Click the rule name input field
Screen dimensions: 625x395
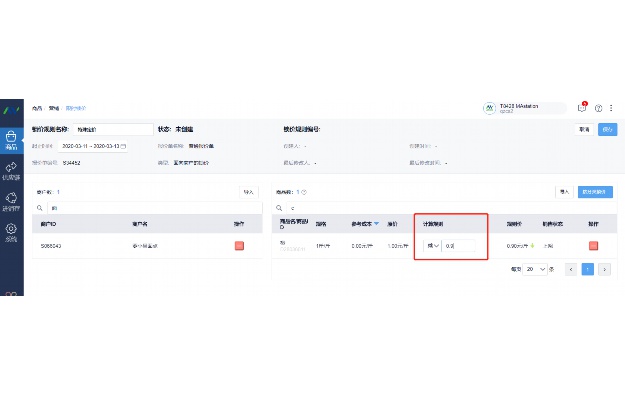[113, 130]
